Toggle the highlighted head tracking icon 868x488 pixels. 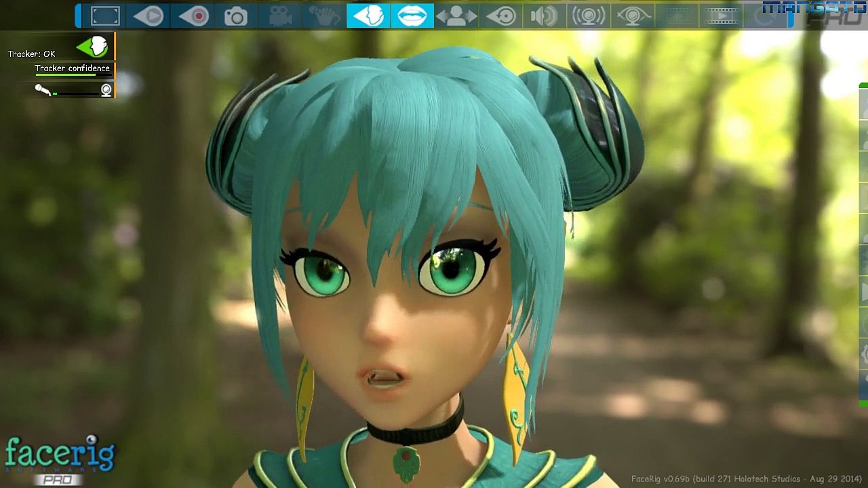click(x=368, y=16)
